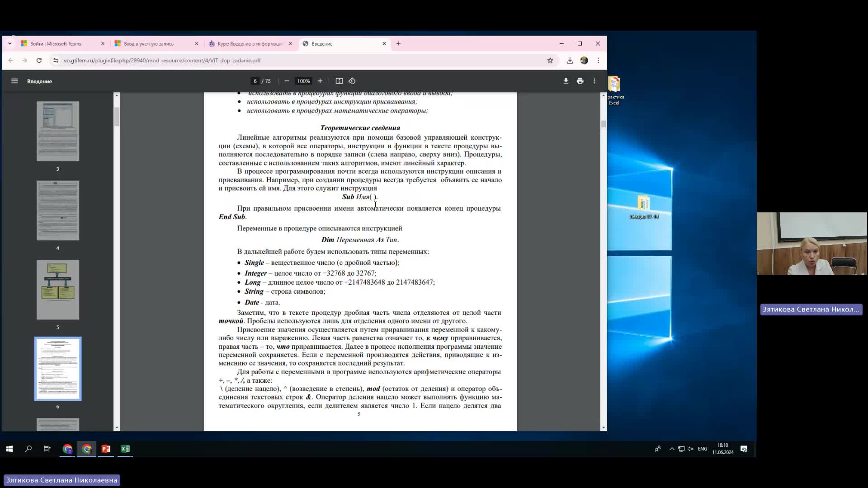Expand Chrome tab search dropdown
868x488 pixels.
(9, 43)
